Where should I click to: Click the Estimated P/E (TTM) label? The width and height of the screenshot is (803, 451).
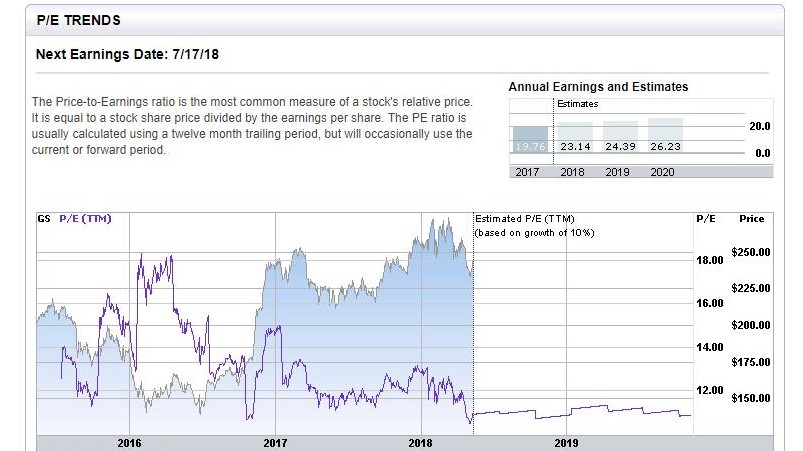[524, 218]
